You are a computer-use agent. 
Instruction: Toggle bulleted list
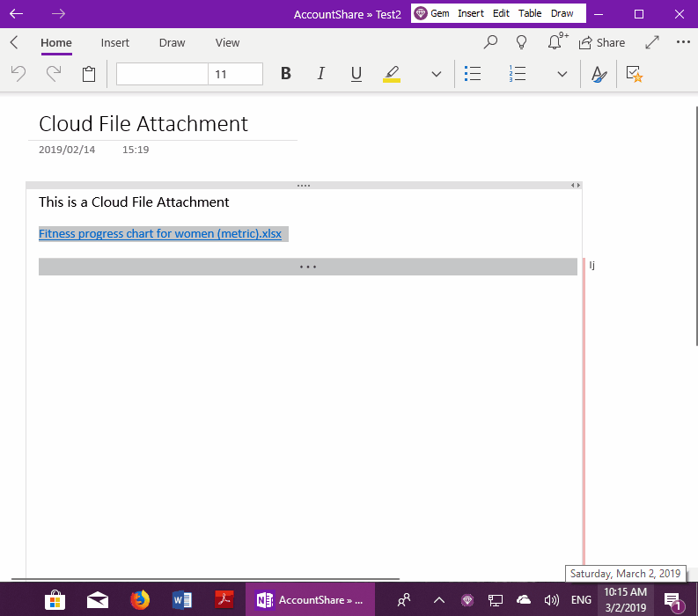(473, 74)
